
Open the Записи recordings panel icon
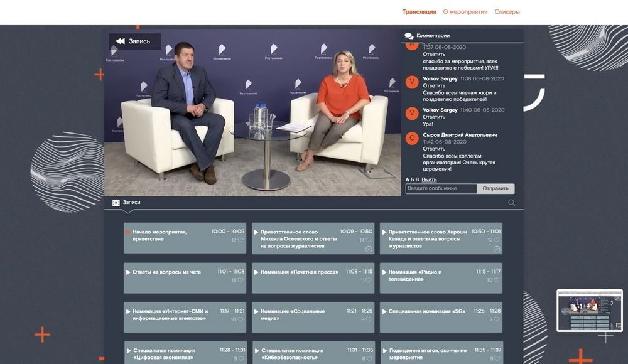coord(116,202)
